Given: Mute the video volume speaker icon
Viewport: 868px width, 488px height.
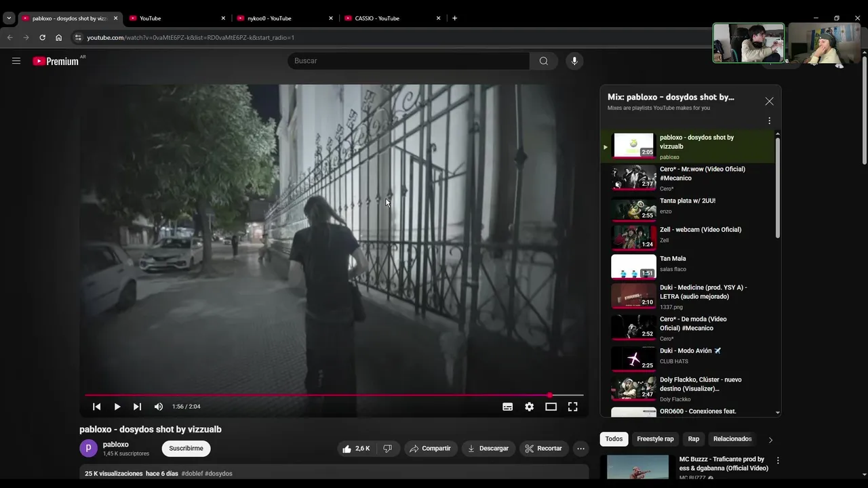Looking at the screenshot, I should pos(159,407).
